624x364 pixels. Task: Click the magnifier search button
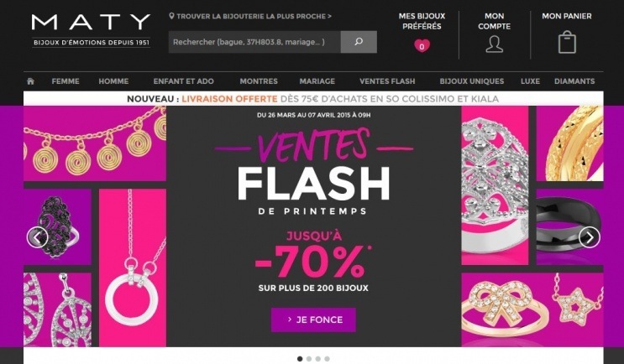coord(359,42)
